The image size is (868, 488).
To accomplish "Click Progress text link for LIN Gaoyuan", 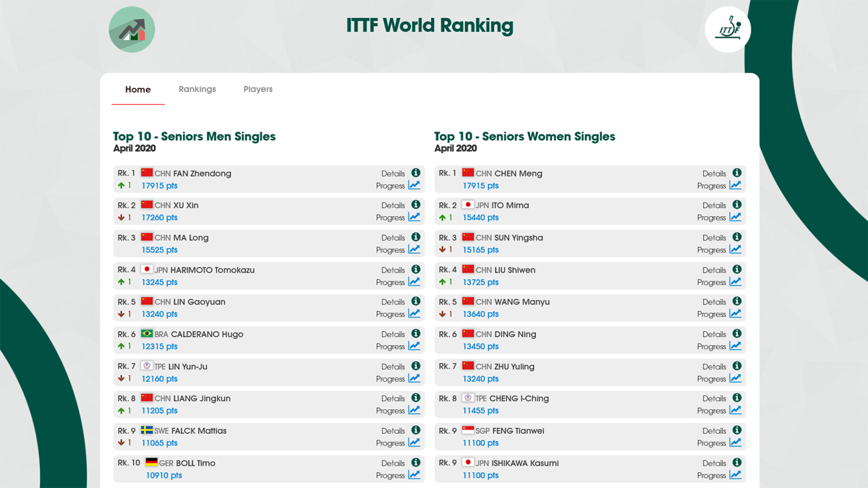I will 391,314.
